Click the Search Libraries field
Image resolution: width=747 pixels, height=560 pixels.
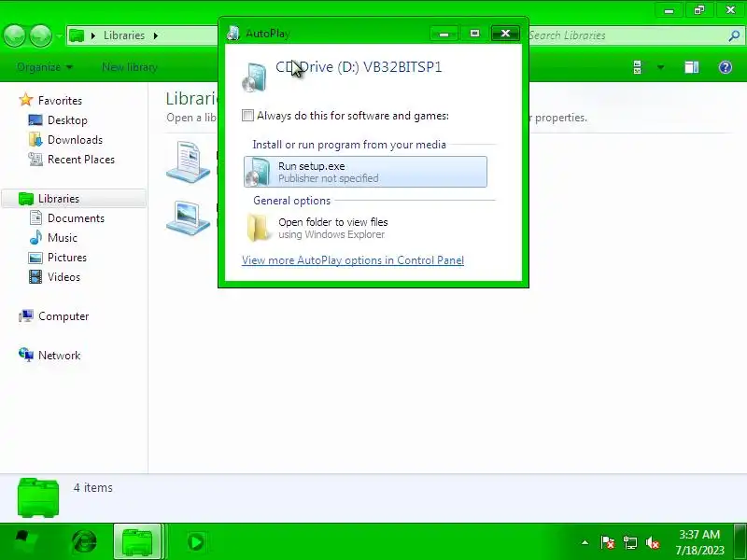coord(627,35)
